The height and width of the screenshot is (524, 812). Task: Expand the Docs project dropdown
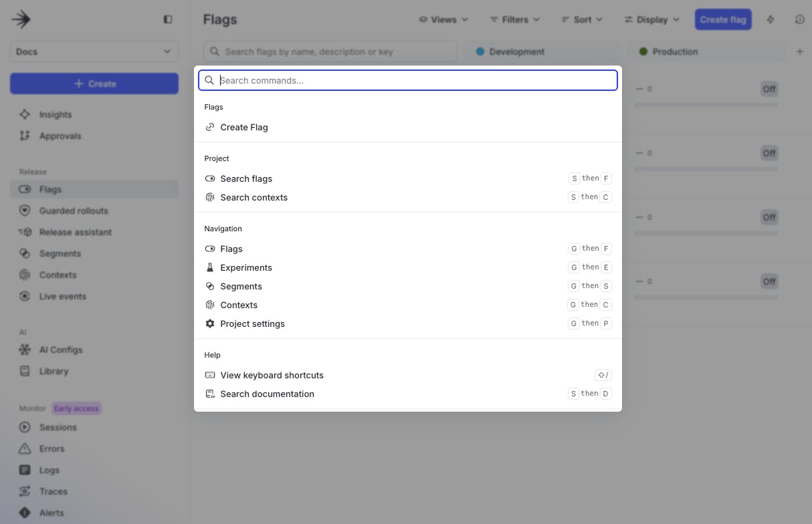pos(94,51)
